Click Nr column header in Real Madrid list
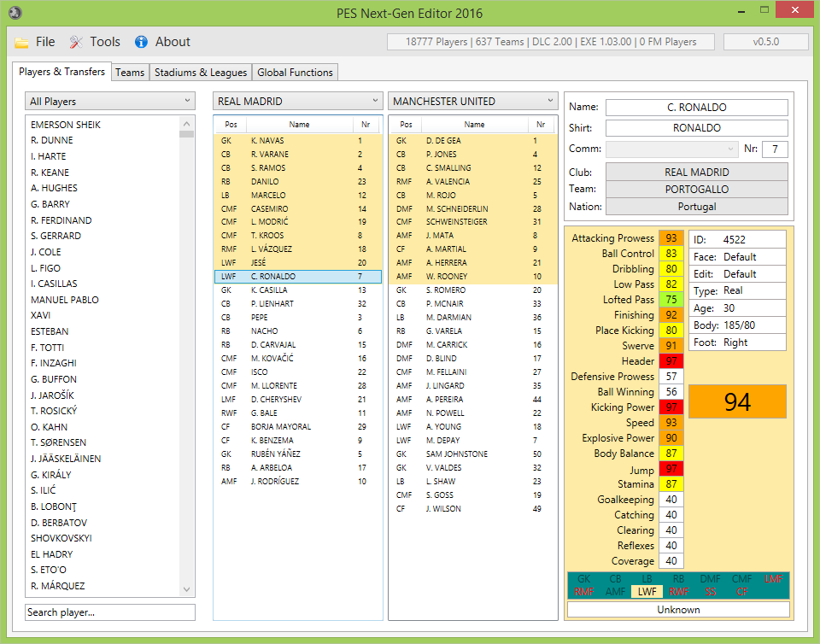Screen dimensions: 820x644 tap(366, 125)
